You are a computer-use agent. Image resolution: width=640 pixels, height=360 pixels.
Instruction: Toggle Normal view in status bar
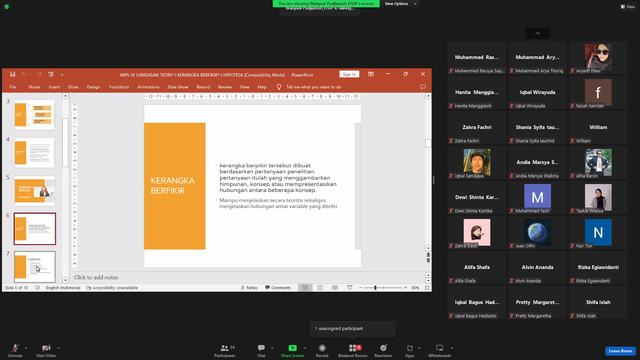305,288
